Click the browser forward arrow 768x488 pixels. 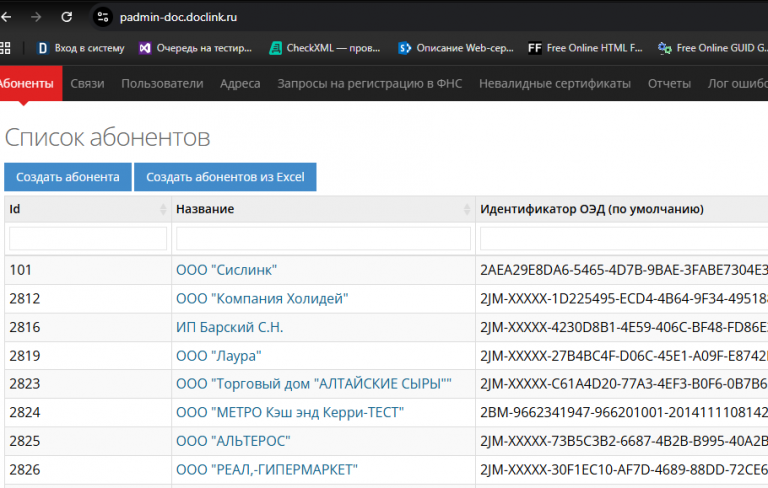36,17
